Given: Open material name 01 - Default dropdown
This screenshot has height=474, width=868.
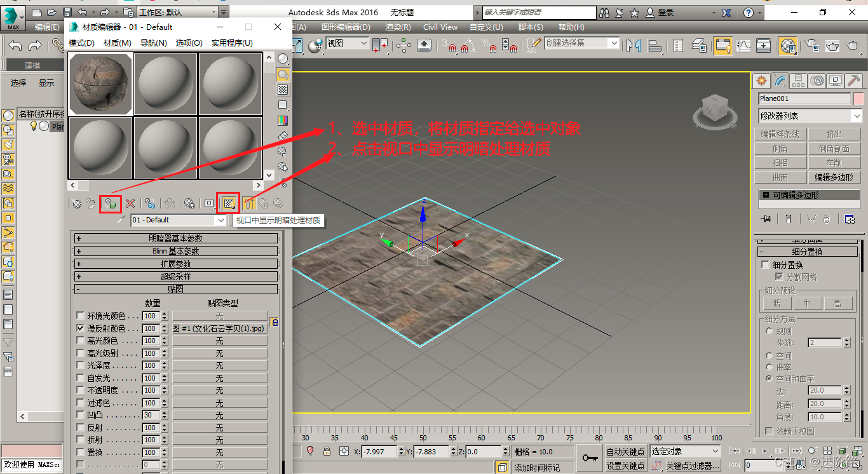Looking at the screenshot, I should pos(221,220).
